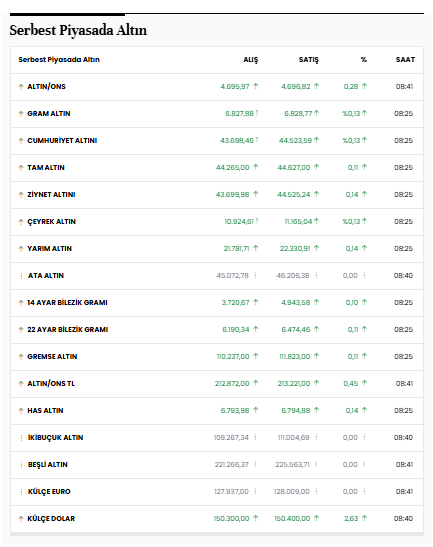Open the HAS ALTIN entry
This screenshot has height=547, width=433.
tap(45, 411)
